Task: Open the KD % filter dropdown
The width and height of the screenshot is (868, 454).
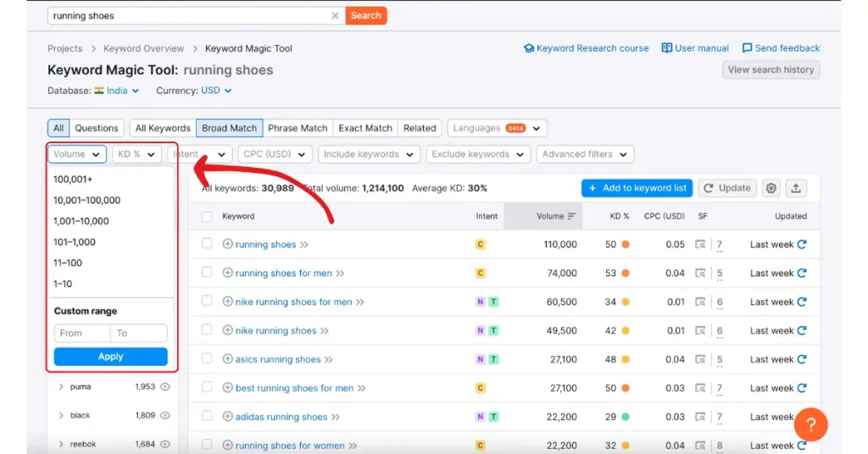Action: (136, 154)
